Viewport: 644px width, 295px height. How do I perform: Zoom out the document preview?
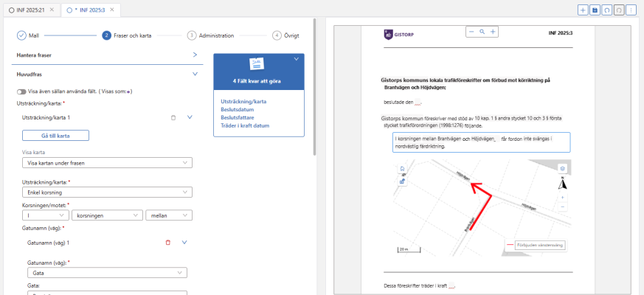coord(471,32)
